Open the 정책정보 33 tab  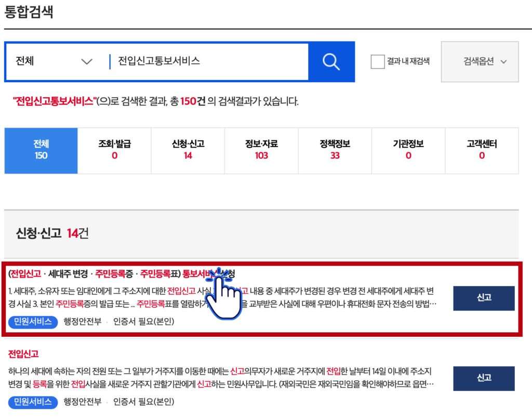coord(335,150)
